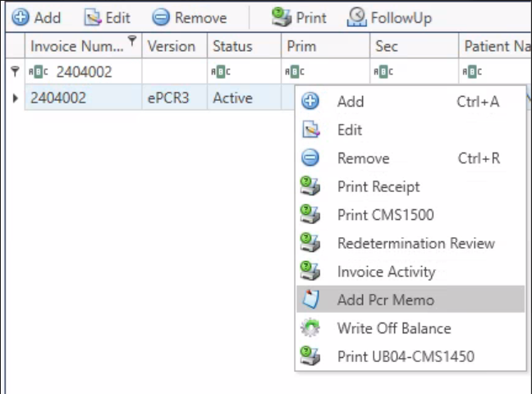Expand the invoice 2404002 row arrow
The height and width of the screenshot is (394, 532).
16,98
